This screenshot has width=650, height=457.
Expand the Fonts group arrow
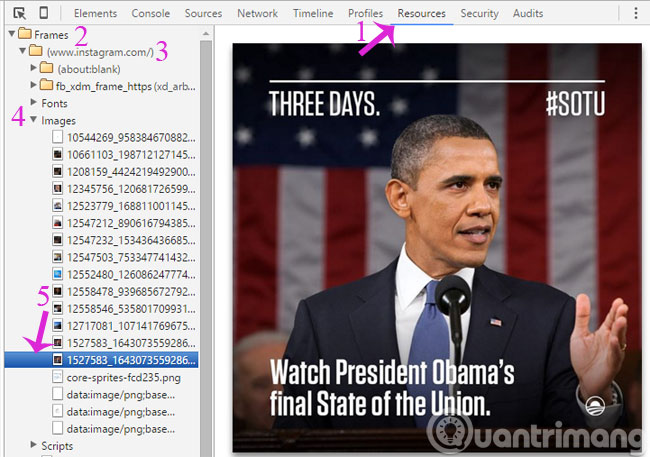pos(34,102)
